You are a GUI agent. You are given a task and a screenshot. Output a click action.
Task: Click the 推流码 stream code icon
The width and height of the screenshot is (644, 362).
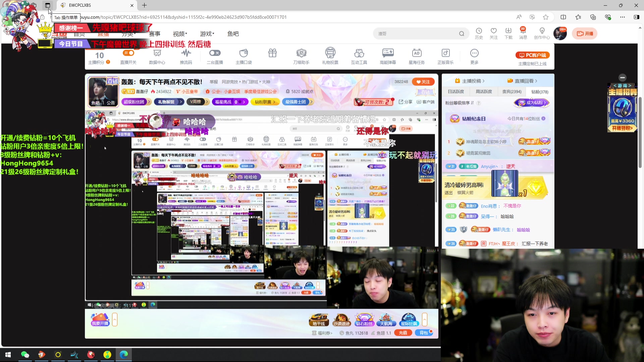click(x=186, y=56)
